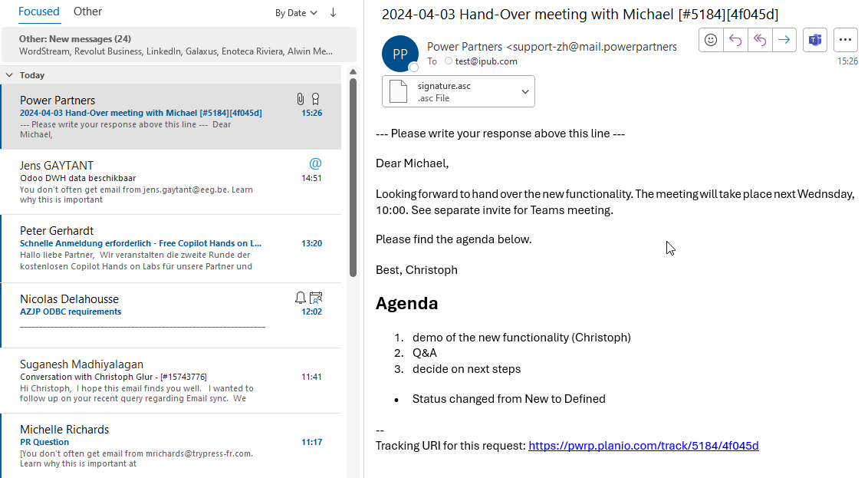868x478 pixels.
Task: Reverse sort order with the down arrow
Action: [x=334, y=13]
